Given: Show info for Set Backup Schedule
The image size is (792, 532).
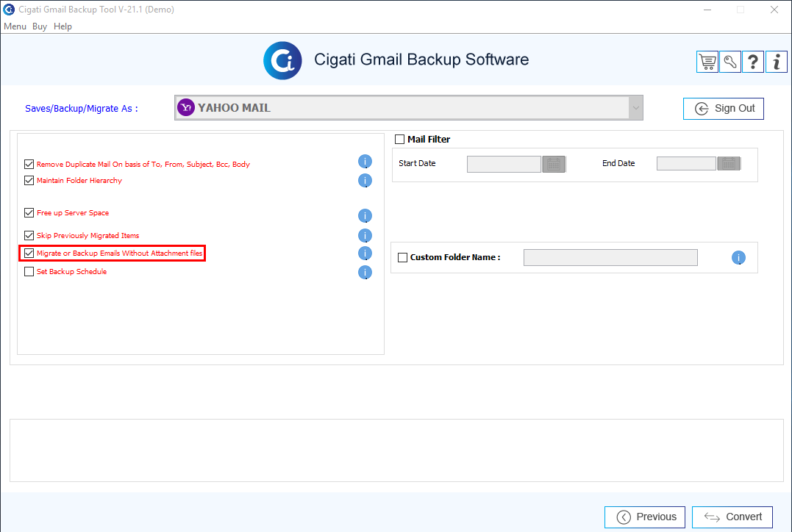Looking at the screenshot, I should point(365,272).
